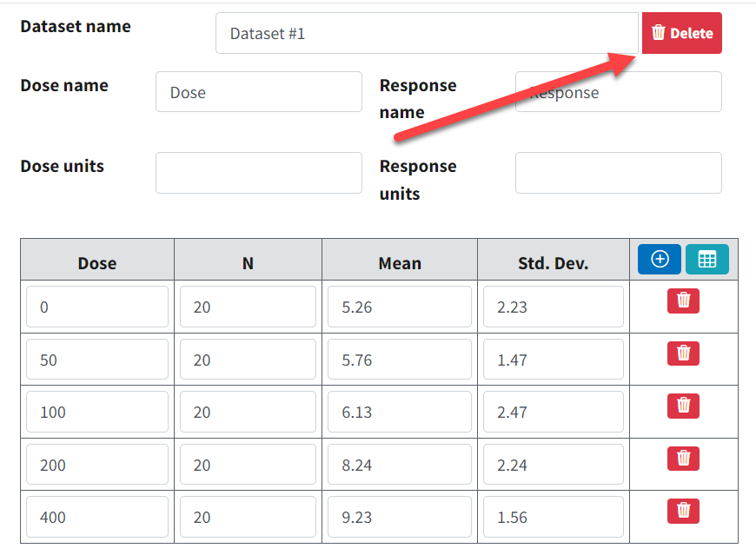Viewport: 756px width, 555px height.
Task: Click the Dose name label
Action: tap(64, 85)
